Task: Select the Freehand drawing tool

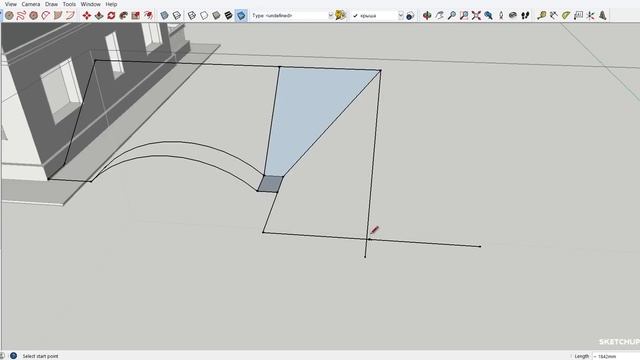Action: pyautogui.click(x=22, y=16)
